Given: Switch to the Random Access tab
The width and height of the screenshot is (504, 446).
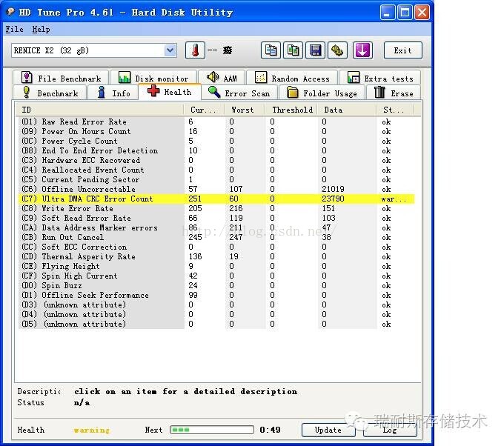Looking at the screenshot, I should coord(292,78).
